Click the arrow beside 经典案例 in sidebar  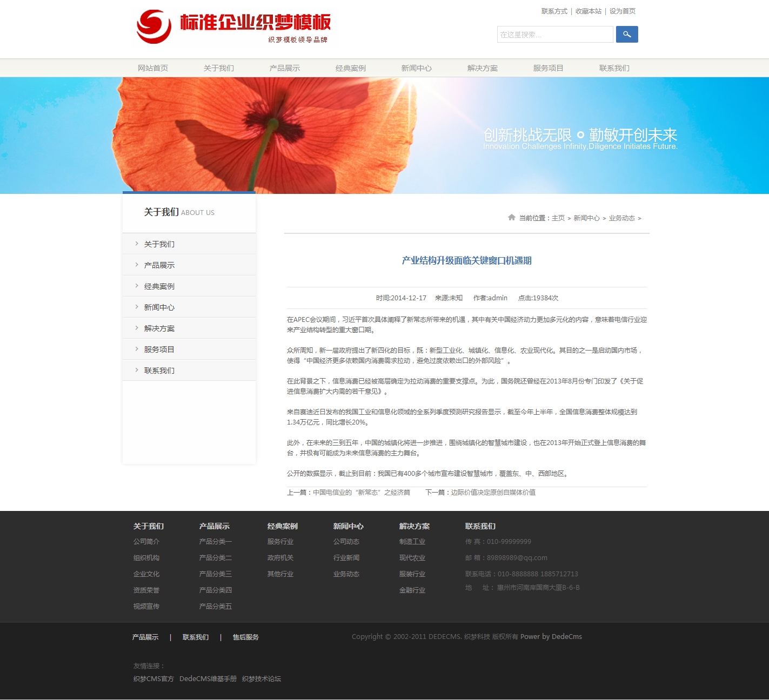click(x=137, y=286)
